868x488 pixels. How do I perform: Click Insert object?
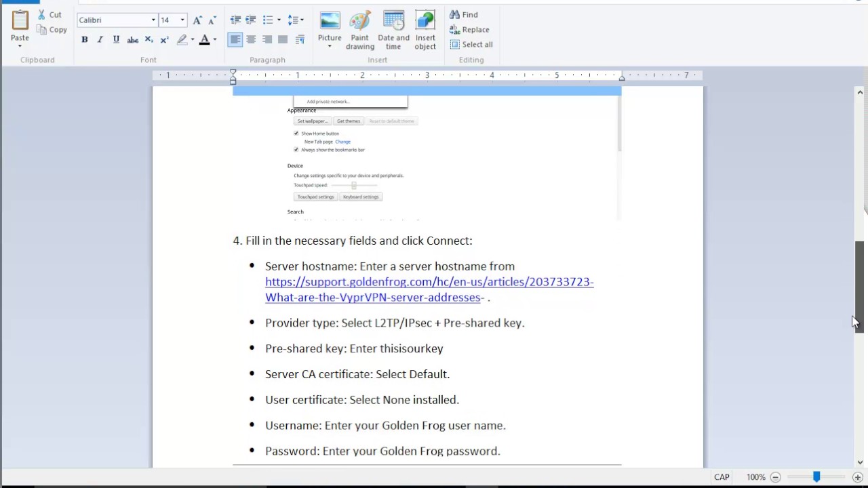click(425, 30)
